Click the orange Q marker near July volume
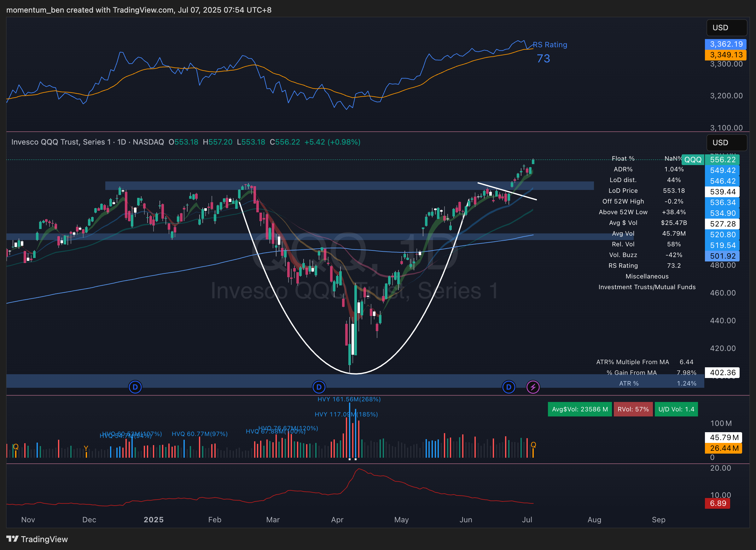This screenshot has width=756, height=550. pos(533,445)
